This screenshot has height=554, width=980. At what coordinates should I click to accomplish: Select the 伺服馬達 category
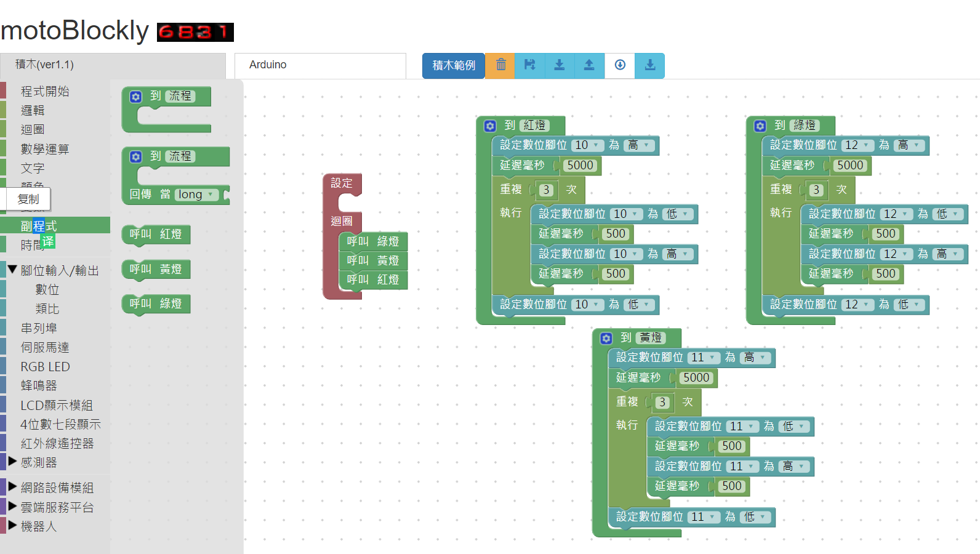[45, 347]
